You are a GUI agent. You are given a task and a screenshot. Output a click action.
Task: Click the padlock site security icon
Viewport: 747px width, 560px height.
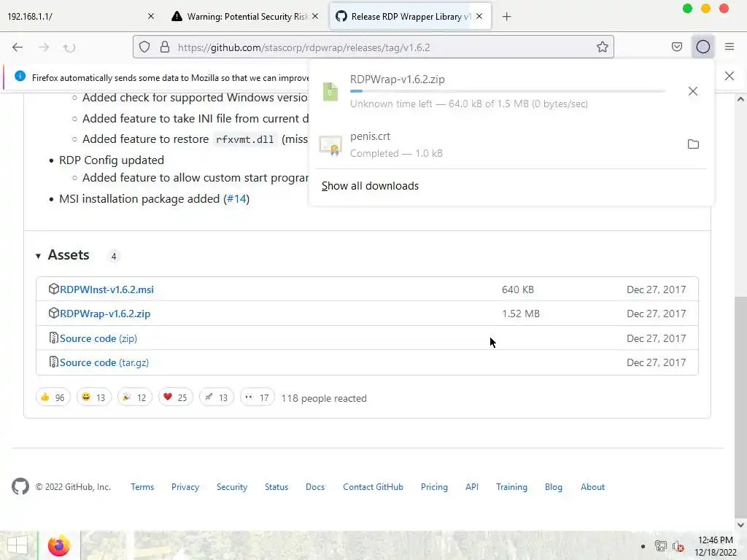165,47
